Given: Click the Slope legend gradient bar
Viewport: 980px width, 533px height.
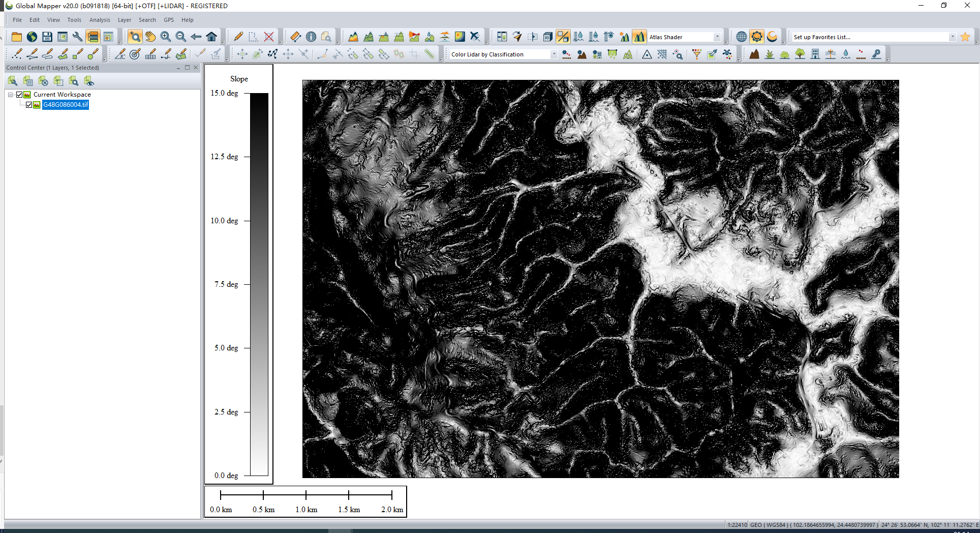Looking at the screenshot, I should [x=259, y=284].
